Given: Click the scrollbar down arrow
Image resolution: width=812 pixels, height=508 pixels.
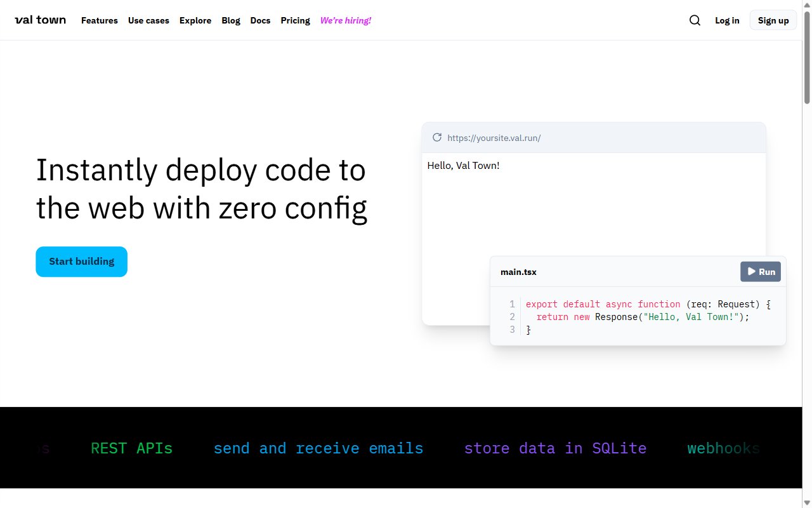Looking at the screenshot, I should pyautogui.click(x=807, y=503).
